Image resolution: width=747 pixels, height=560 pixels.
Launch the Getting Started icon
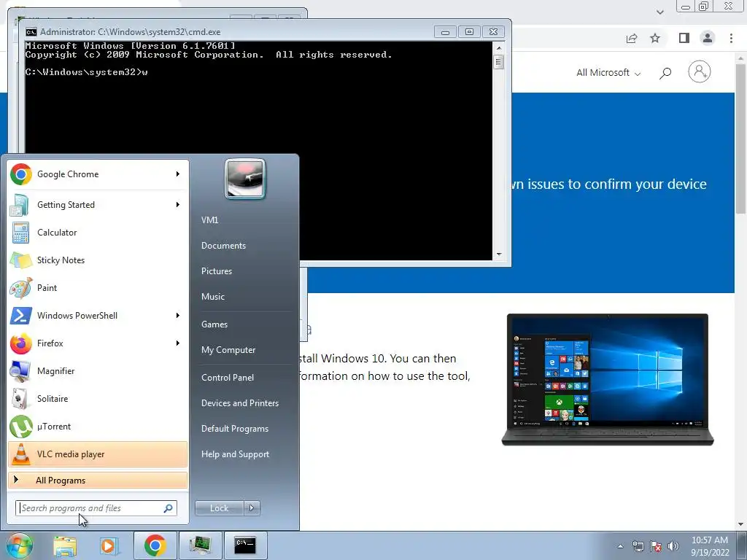[x=20, y=205]
